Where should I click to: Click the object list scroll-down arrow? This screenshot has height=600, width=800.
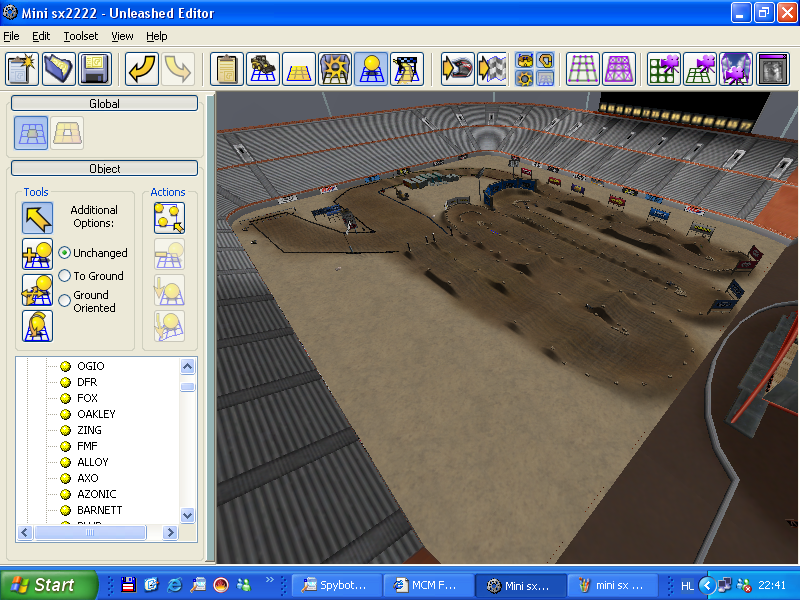[x=187, y=514]
